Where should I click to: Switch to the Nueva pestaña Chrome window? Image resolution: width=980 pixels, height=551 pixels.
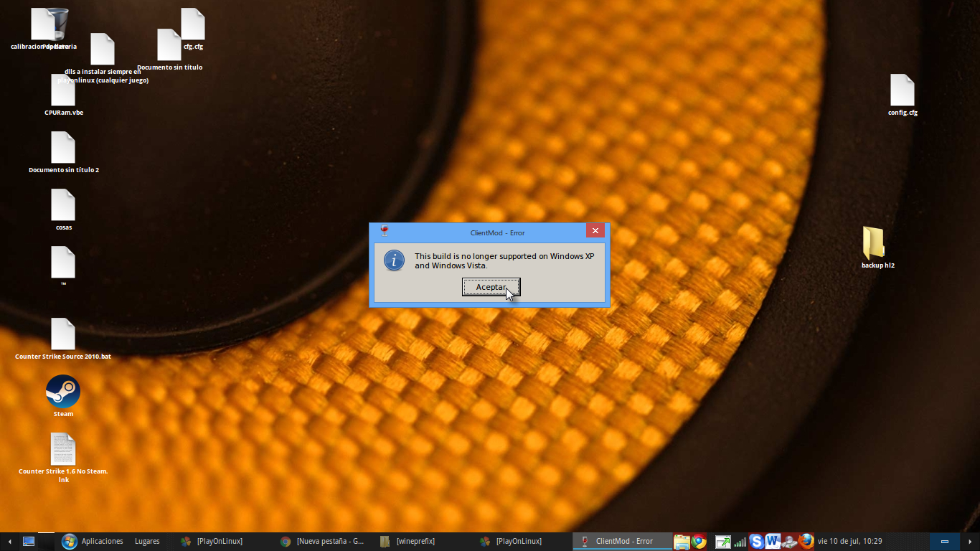(323, 542)
